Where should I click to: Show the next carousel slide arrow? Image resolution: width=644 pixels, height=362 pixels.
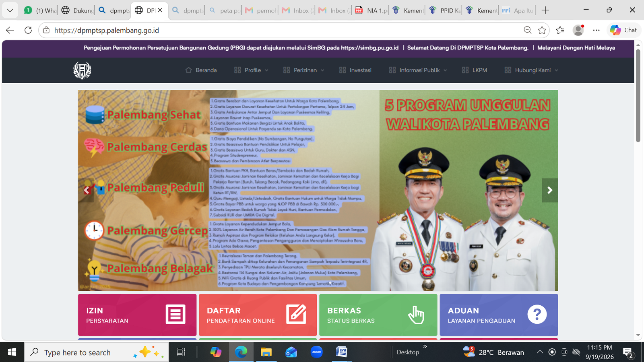[550, 190]
